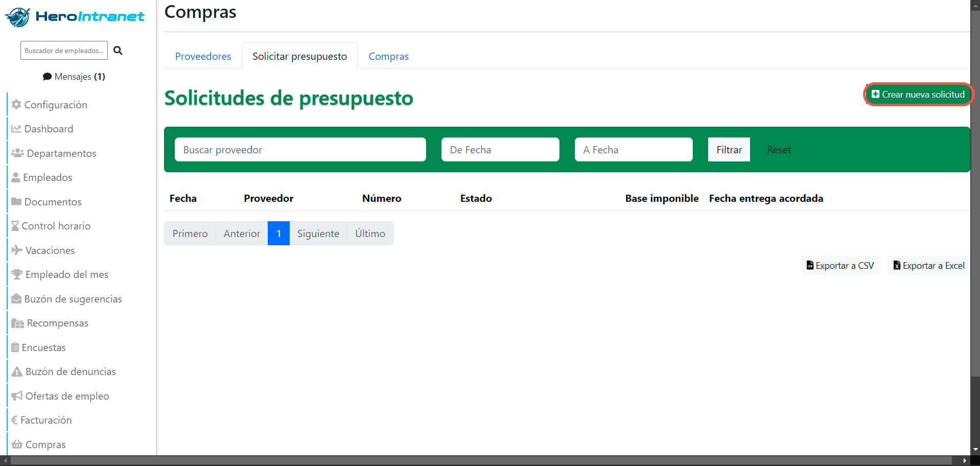Click the Documentos folder icon
Viewport: 980px width, 466px height.
pyautogui.click(x=16, y=201)
